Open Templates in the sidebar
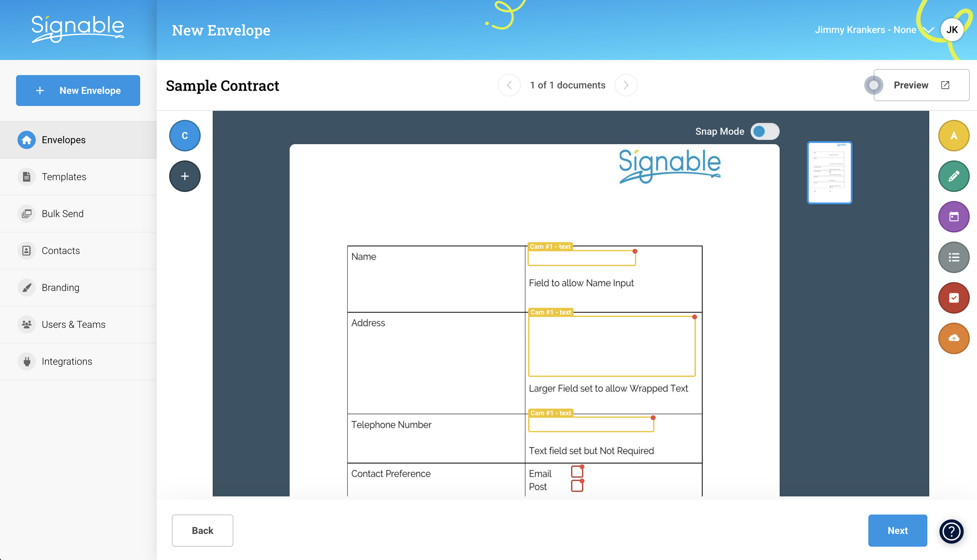Image resolution: width=977 pixels, height=560 pixels. (64, 177)
